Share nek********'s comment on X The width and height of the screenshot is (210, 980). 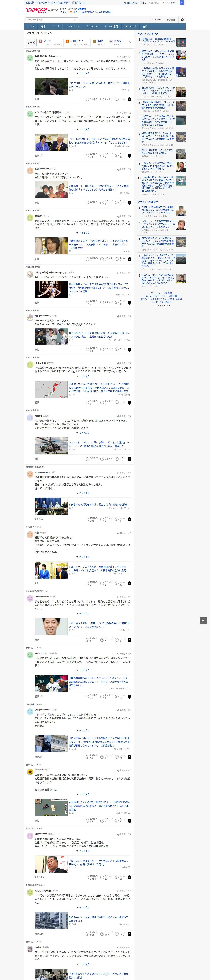pyautogui.click(x=130, y=640)
